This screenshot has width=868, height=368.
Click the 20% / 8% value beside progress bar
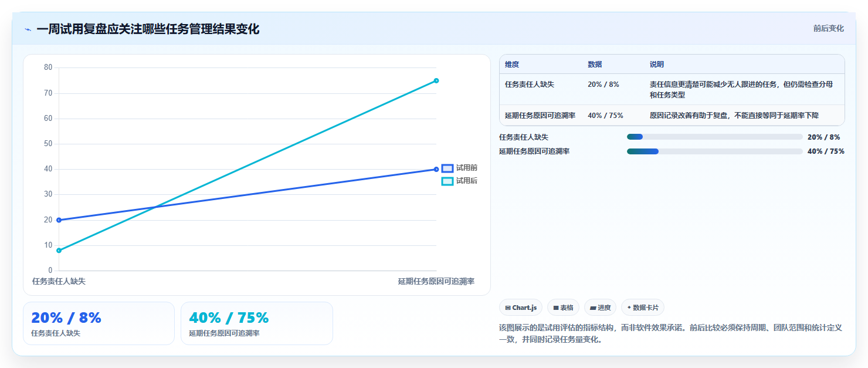[x=824, y=137]
